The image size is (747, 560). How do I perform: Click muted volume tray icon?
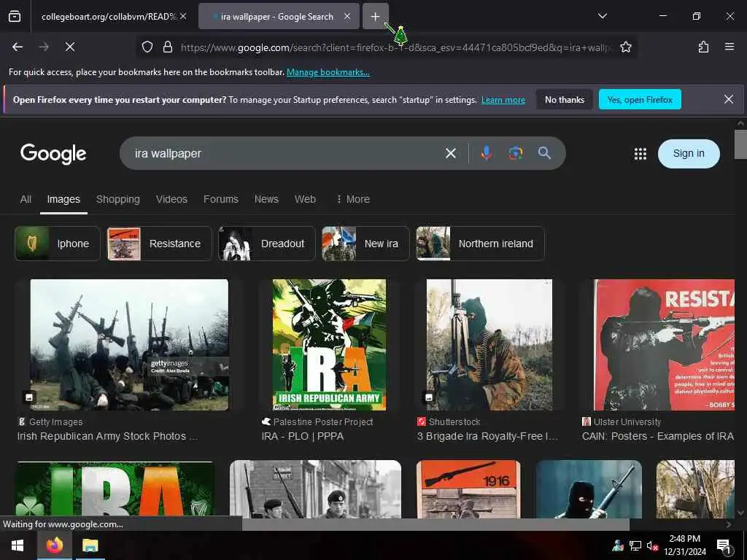(x=652, y=545)
